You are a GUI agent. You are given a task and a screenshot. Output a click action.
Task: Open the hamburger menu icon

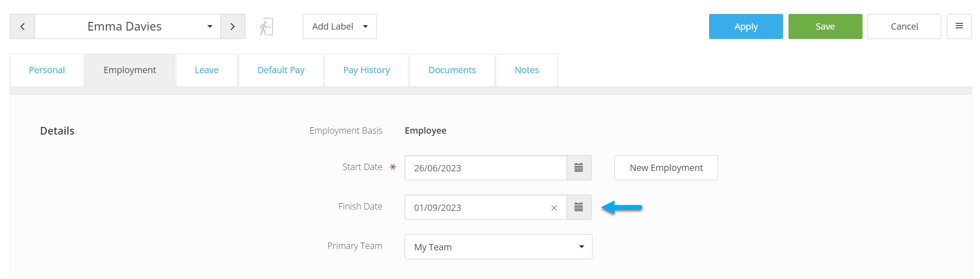coord(959,26)
